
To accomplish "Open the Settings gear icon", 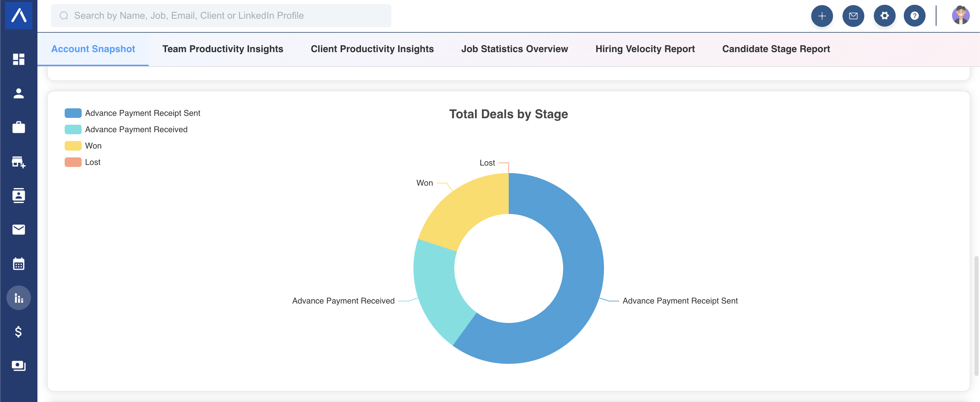I will point(884,16).
